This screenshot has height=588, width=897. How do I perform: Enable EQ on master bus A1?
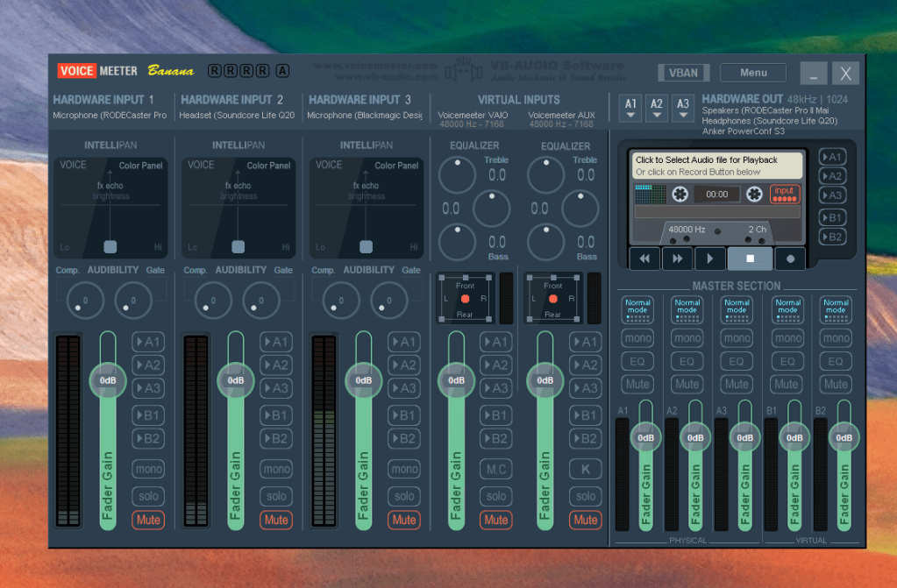pos(637,362)
